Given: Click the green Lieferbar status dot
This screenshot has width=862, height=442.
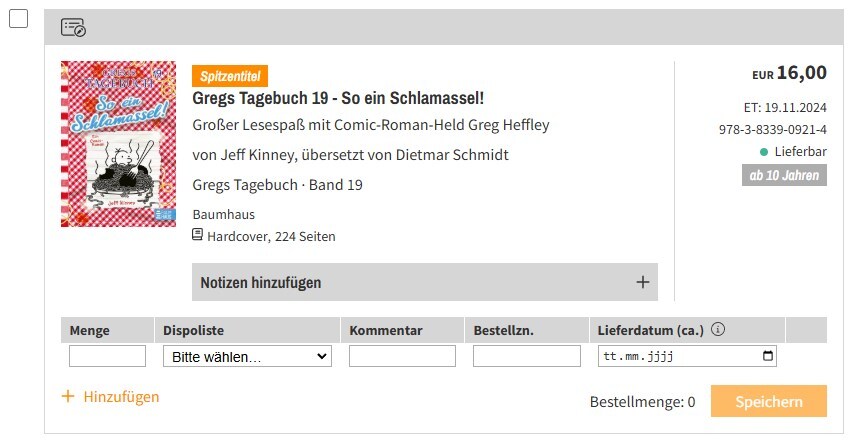Looking at the screenshot, I should tap(764, 152).
